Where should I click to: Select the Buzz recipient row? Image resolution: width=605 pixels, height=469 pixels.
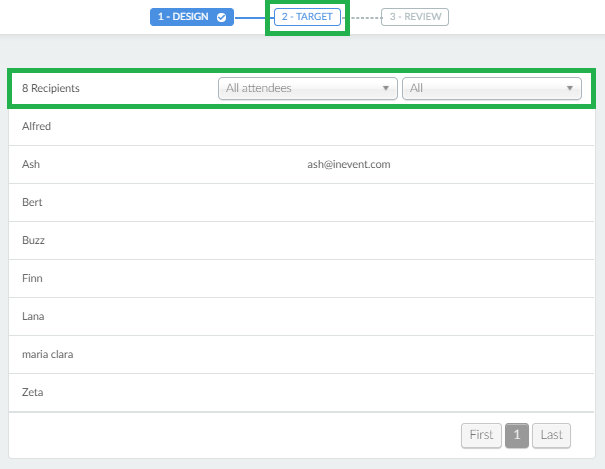point(301,240)
